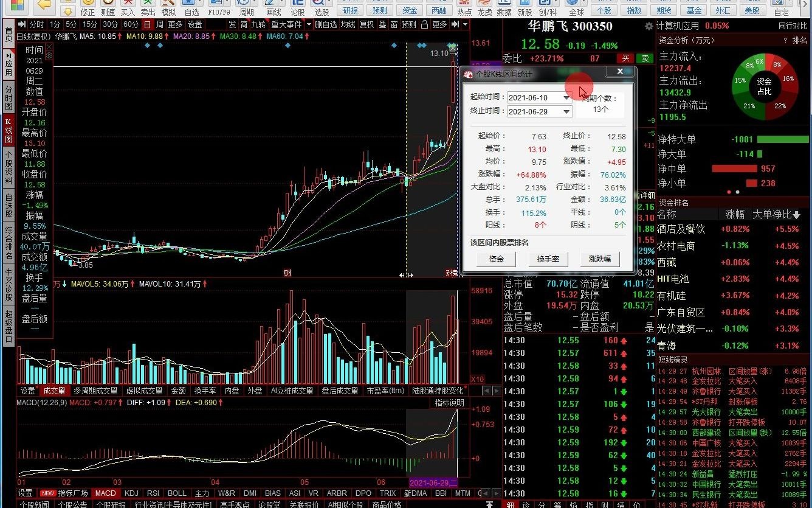Click the 研报 research report button
Screen dimensions: 812x508
(x=351, y=10)
